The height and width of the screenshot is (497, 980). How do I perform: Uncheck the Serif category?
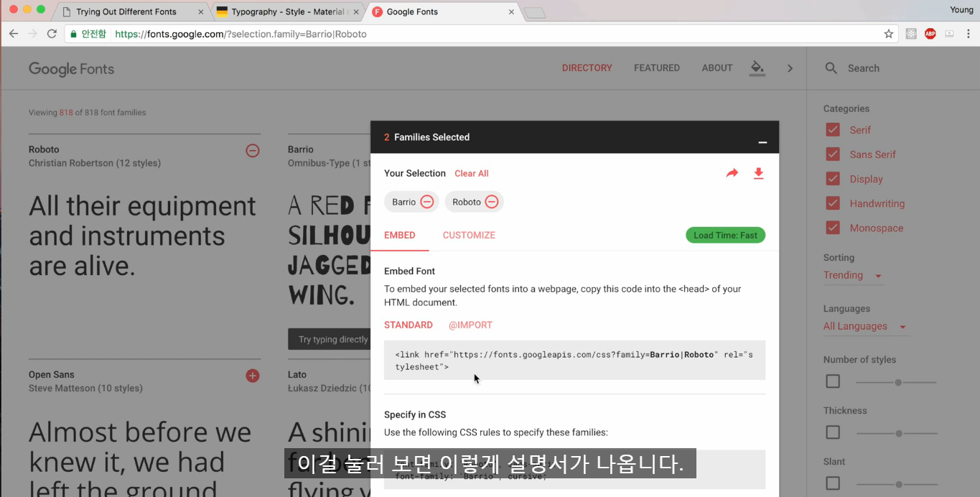click(x=833, y=130)
